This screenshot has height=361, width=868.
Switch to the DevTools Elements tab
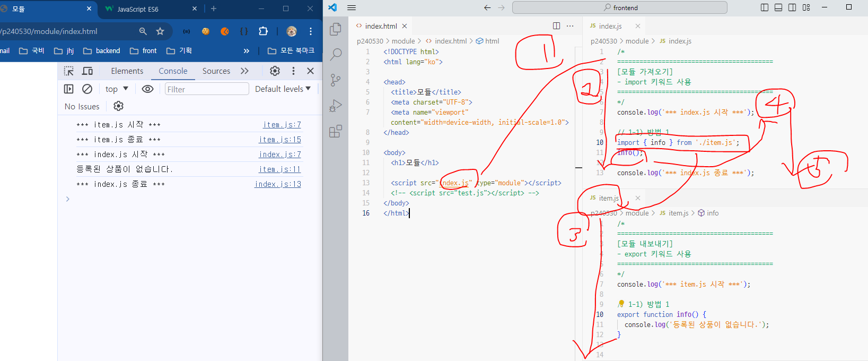(127, 71)
